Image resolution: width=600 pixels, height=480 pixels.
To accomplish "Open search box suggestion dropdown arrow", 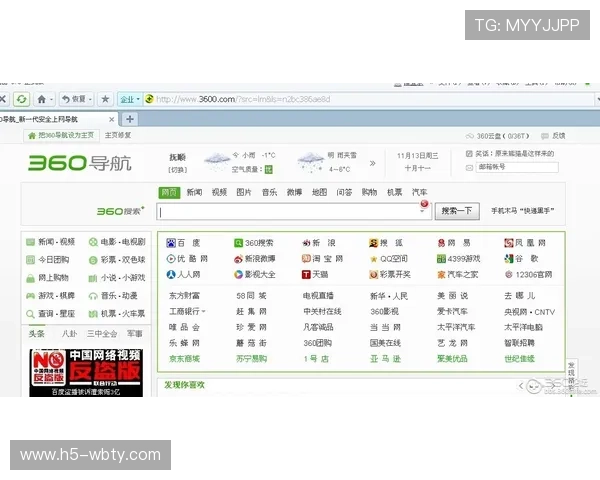I will click(422, 211).
